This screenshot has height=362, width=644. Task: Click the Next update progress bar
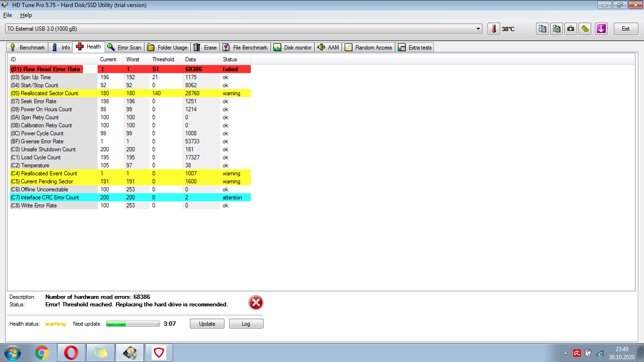pos(133,324)
